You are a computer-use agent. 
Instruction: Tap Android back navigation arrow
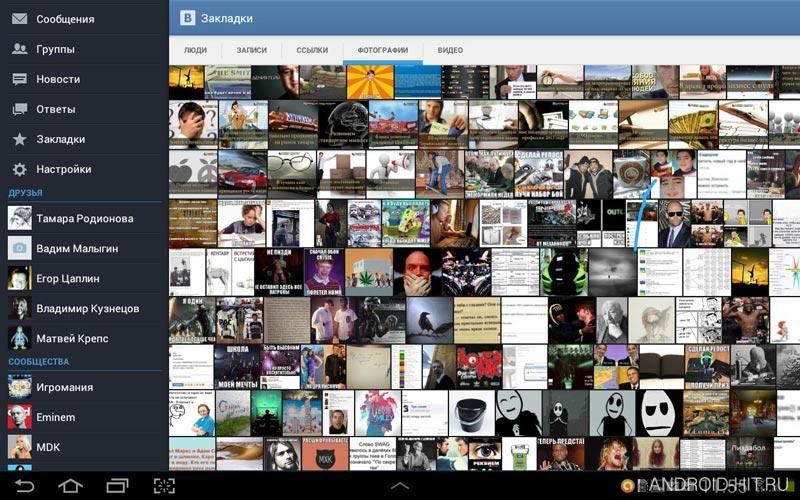pyautogui.click(x=24, y=486)
